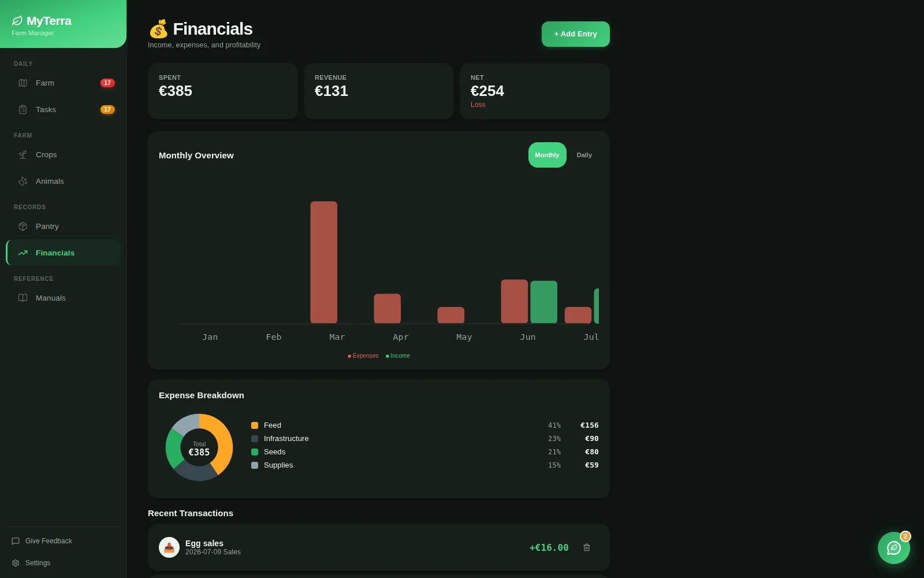This screenshot has width=924, height=578.
Task: Click the Egg sales inbox icon
Action: tap(169, 547)
